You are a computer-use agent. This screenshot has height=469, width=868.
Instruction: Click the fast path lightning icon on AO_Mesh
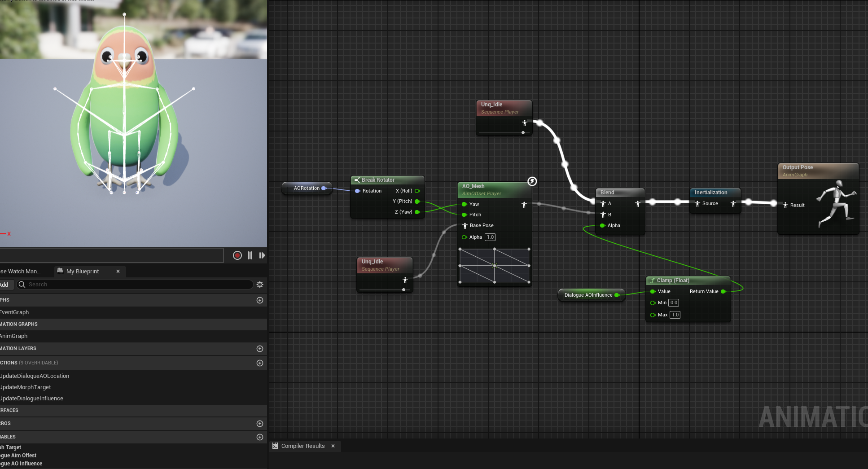[x=532, y=181]
